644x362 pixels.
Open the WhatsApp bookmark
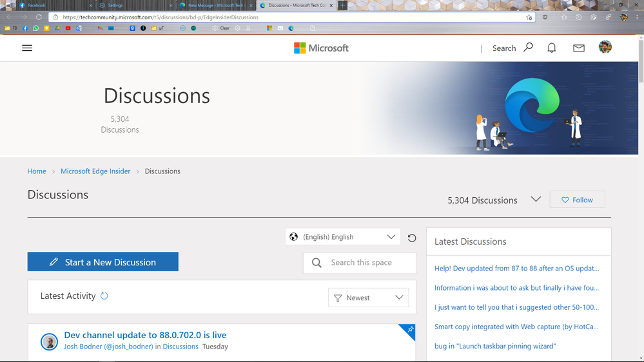(x=35, y=28)
